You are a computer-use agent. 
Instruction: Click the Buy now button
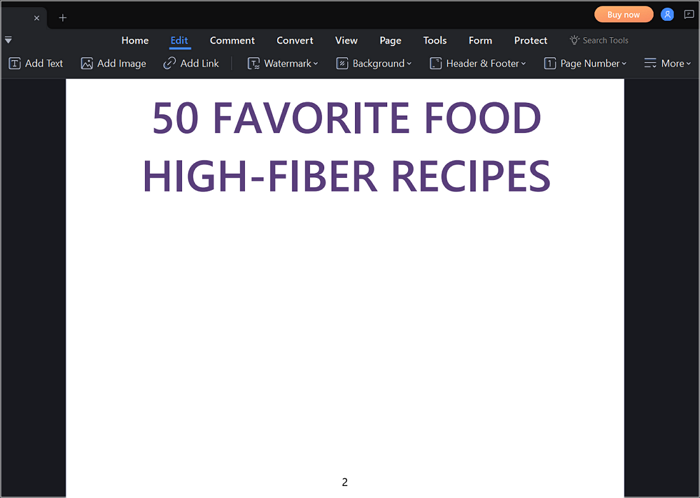pyautogui.click(x=623, y=15)
